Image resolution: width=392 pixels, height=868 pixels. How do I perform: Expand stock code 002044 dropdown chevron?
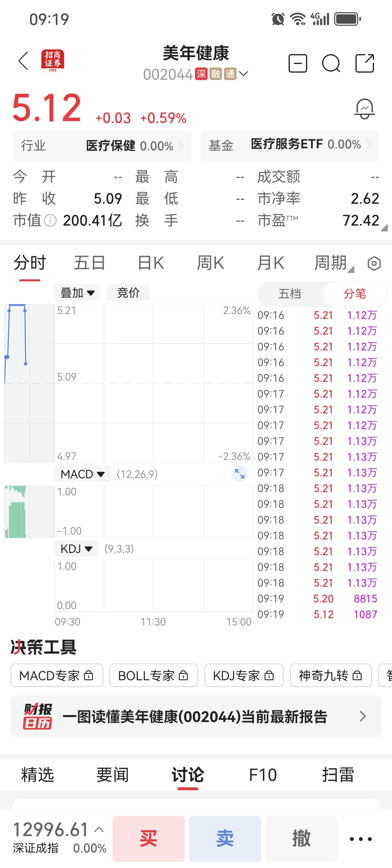244,74
